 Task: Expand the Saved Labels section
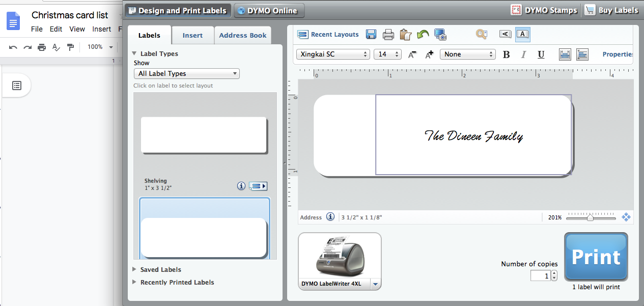tap(134, 269)
